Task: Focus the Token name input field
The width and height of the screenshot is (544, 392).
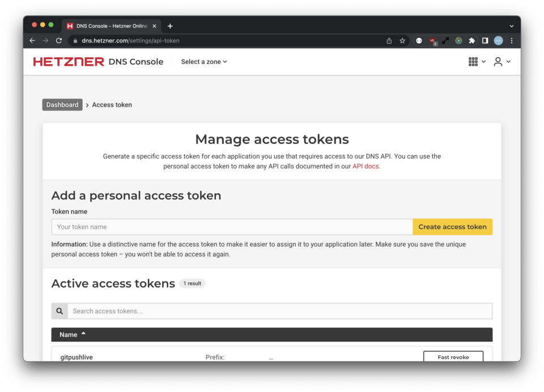Action: [x=232, y=227]
